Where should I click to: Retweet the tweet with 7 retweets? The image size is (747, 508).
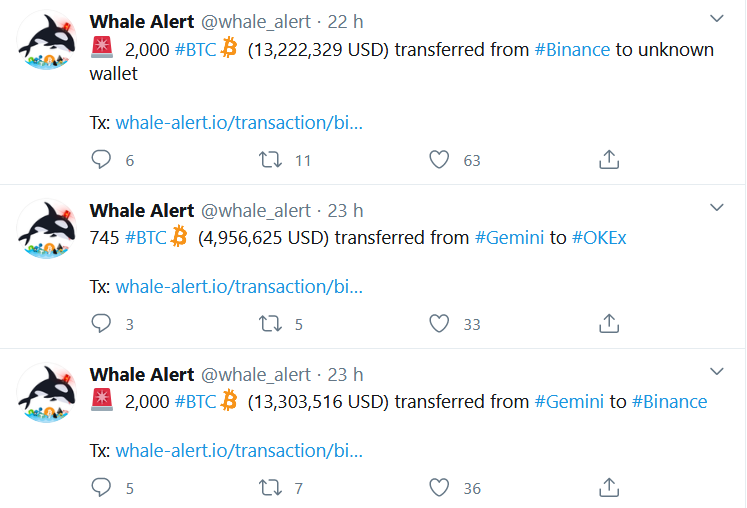pyautogui.click(x=270, y=487)
